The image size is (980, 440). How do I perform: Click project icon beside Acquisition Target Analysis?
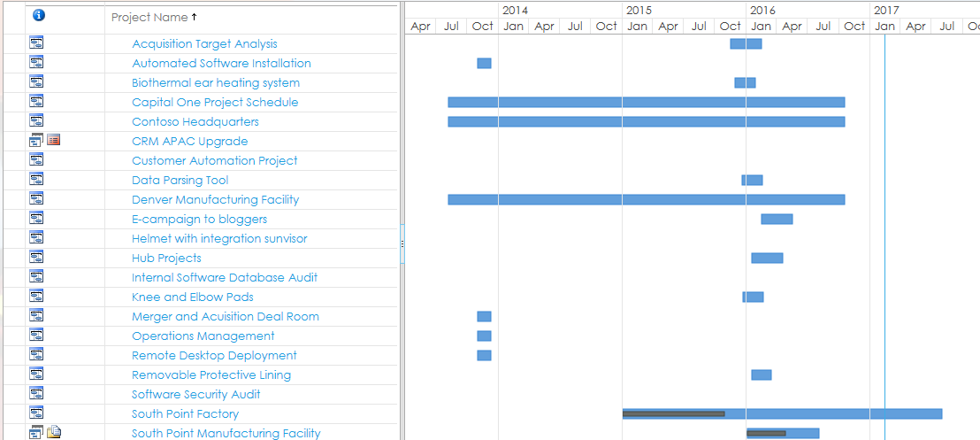coord(37,43)
